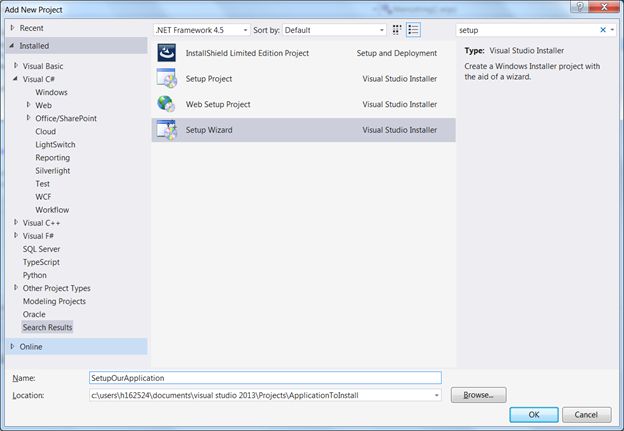Confirm with the OK button

coord(534,415)
